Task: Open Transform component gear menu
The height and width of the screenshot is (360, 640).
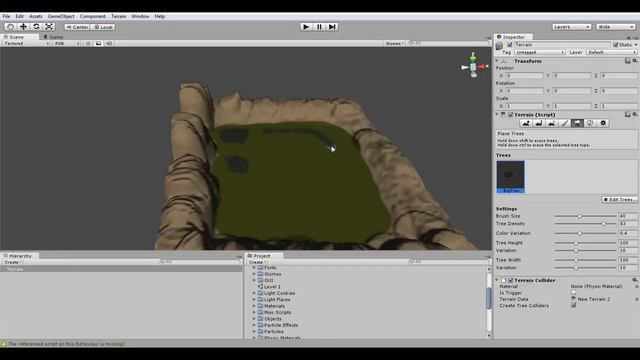Action: click(635, 61)
